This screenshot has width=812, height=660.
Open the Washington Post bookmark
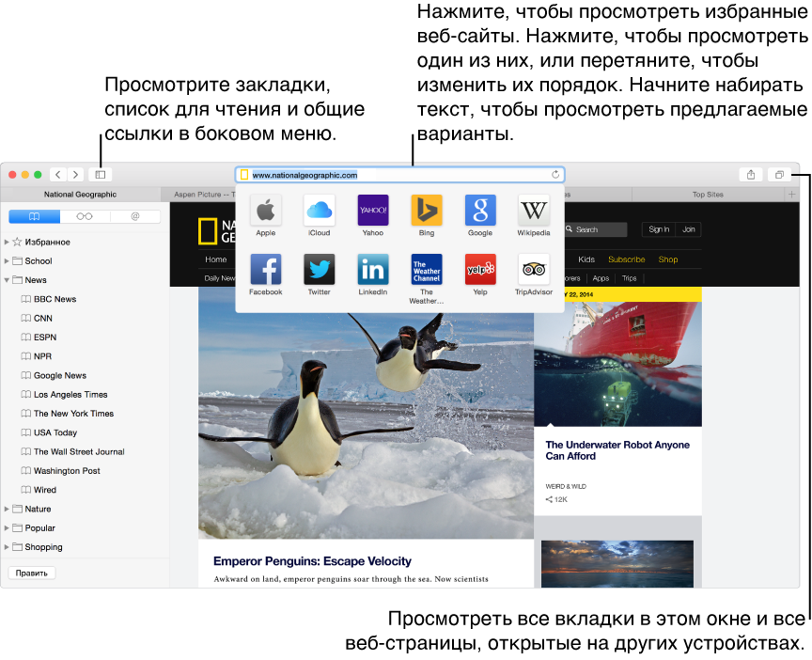60,471
